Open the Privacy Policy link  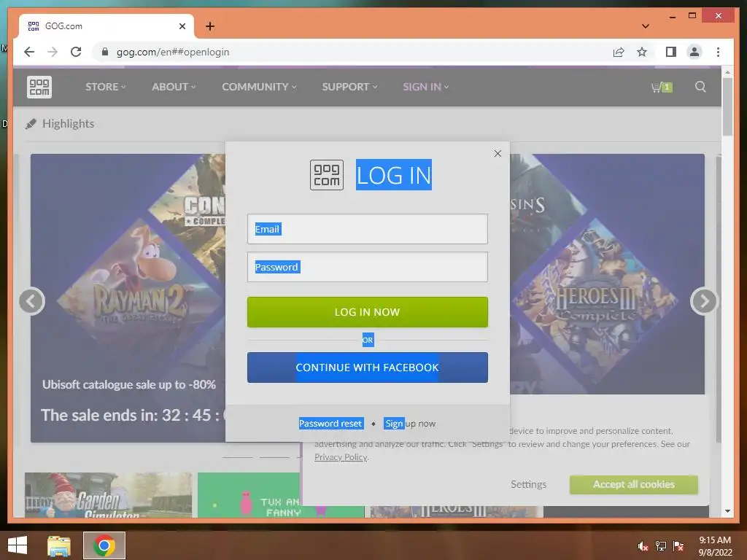pyautogui.click(x=341, y=457)
